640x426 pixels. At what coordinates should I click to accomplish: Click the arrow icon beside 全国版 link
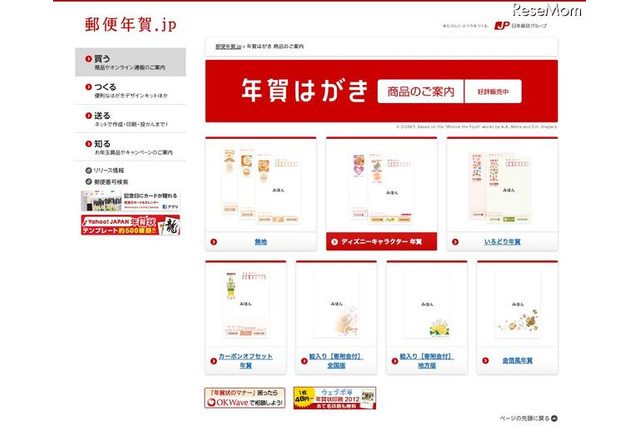[x=304, y=361]
